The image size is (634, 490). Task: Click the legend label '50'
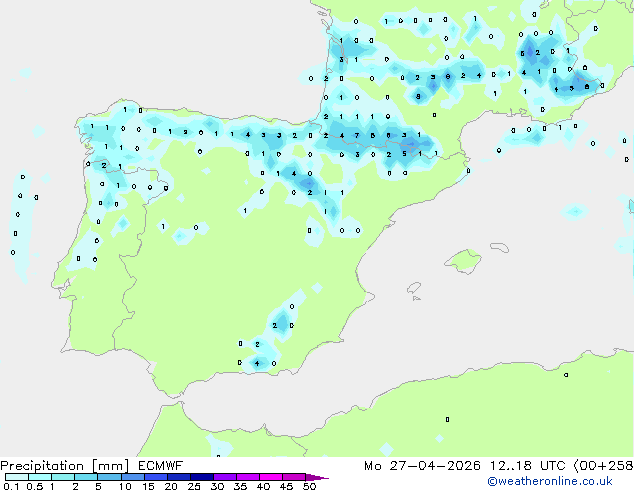309,486
